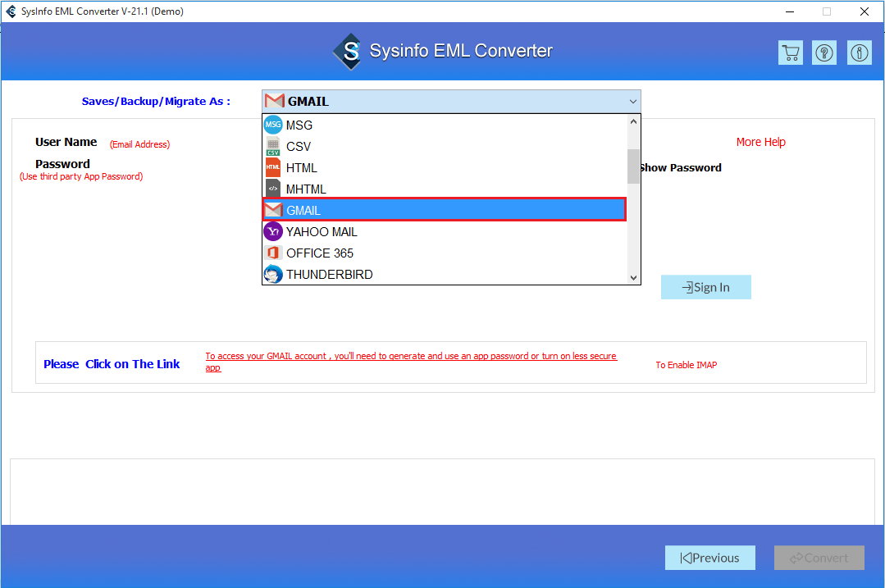Viewport: 885px width, 588px height.
Task: Click the Sign In button
Action: (x=705, y=287)
